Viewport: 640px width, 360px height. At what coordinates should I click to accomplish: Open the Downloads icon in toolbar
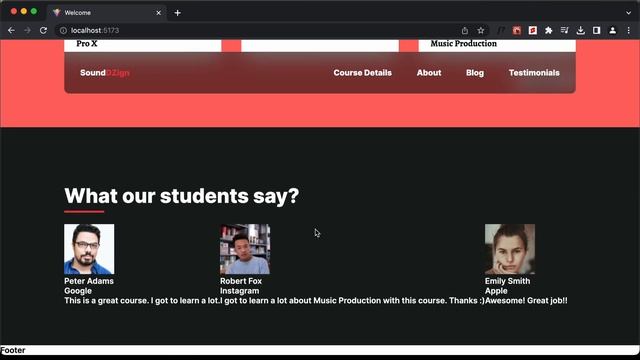click(x=580, y=31)
